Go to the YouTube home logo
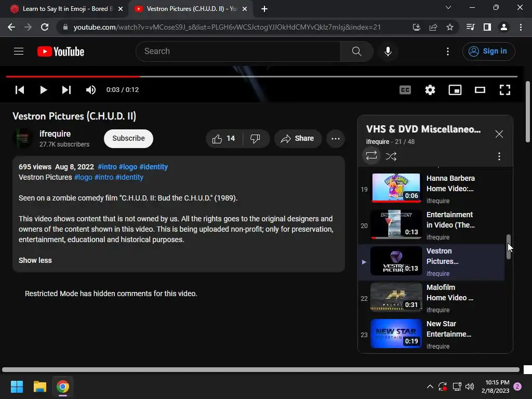This screenshot has width=532, height=399. click(x=61, y=51)
